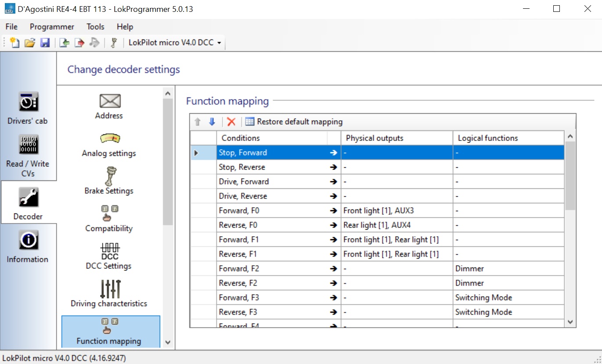The image size is (602, 364).
Task: Open the Compatibility settings page
Action: [109, 219]
